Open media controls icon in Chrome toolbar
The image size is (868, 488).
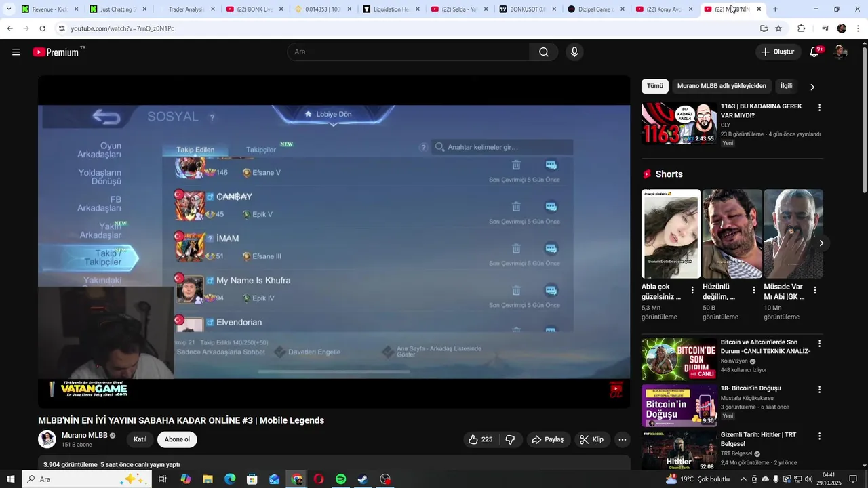[x=825, y=28]
